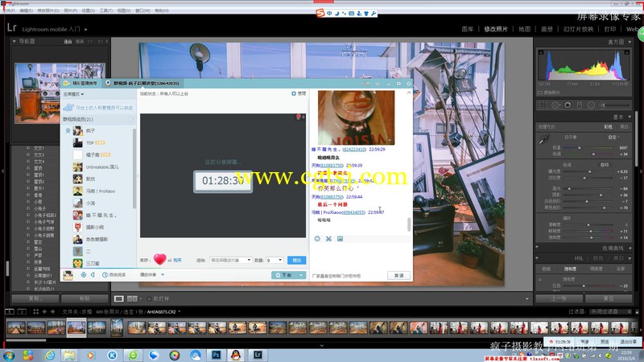The height and width of the screenshot is (362, 644).
Task: Open QQ penguin from the taskbar
Action: coord(236,355)
